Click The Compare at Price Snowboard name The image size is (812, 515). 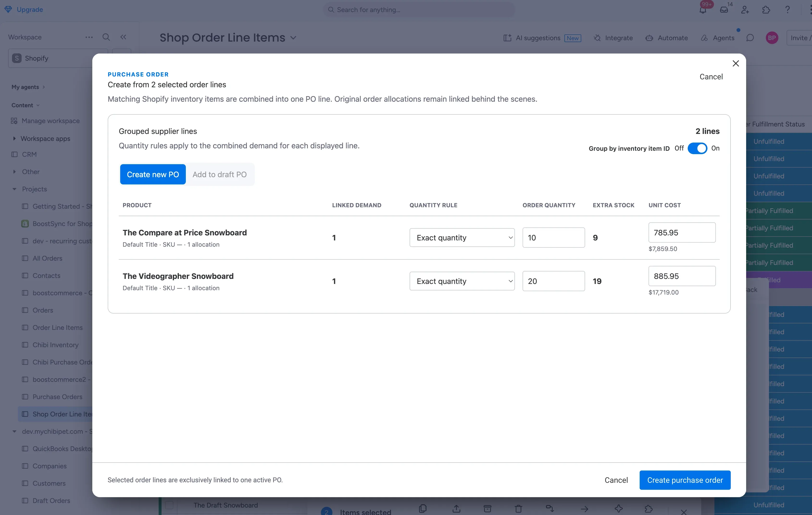[x=185, y=232]
